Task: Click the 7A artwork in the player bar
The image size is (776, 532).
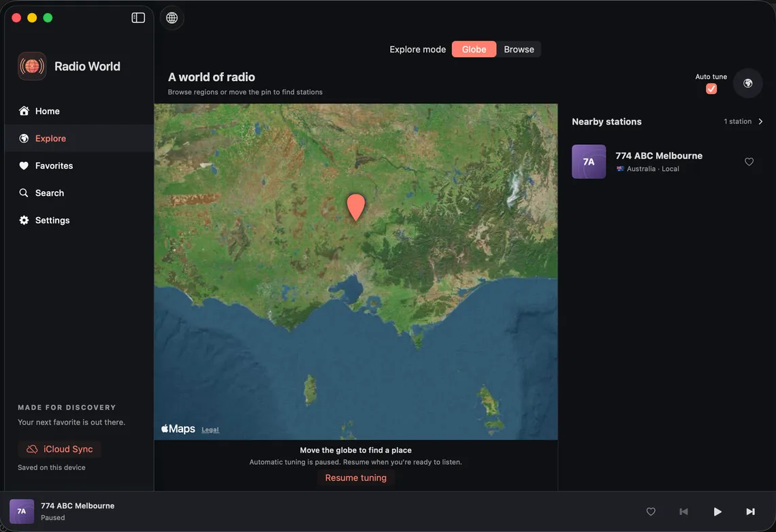Action: [x=22, y=511]
